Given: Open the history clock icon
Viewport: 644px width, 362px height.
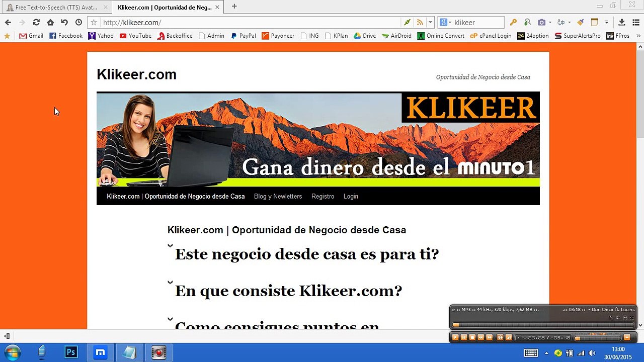Looking at the screenshot, I should tap(78, 22).
